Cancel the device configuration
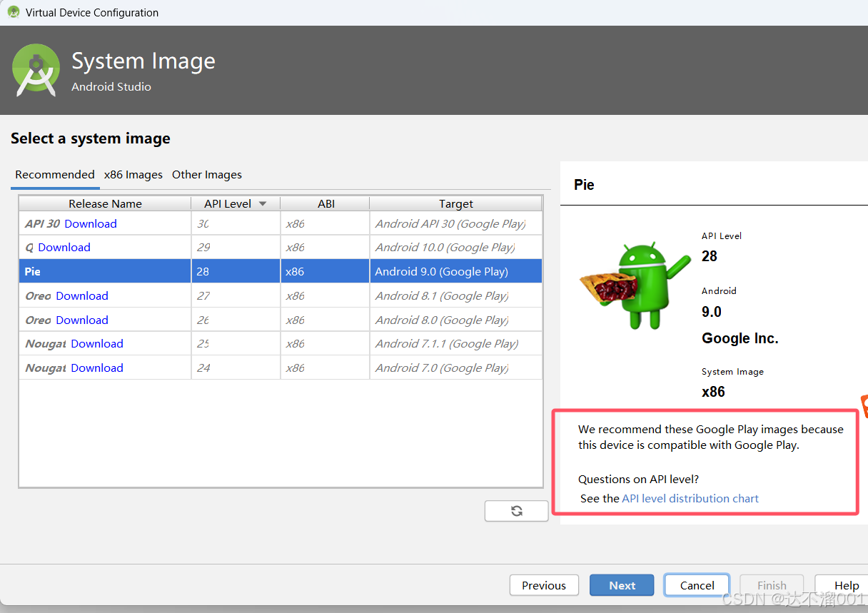 coord(697,585)
